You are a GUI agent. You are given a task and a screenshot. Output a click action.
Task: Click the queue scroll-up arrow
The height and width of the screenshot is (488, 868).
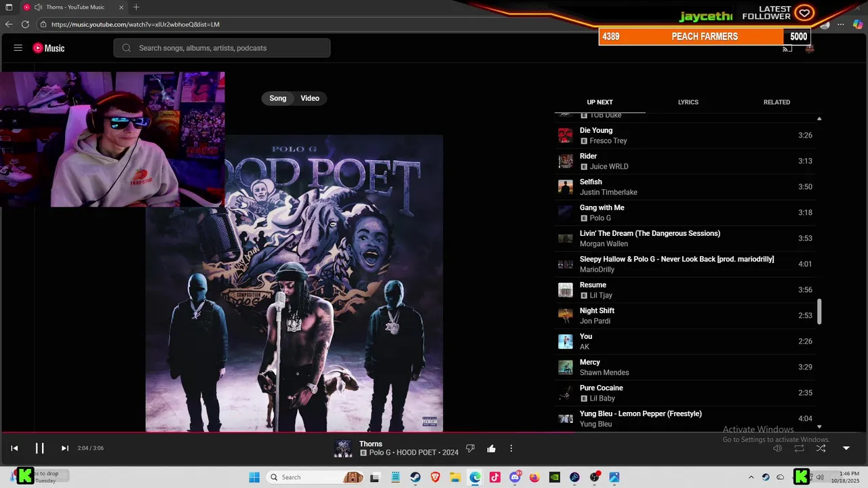click(x=819, y=119)
